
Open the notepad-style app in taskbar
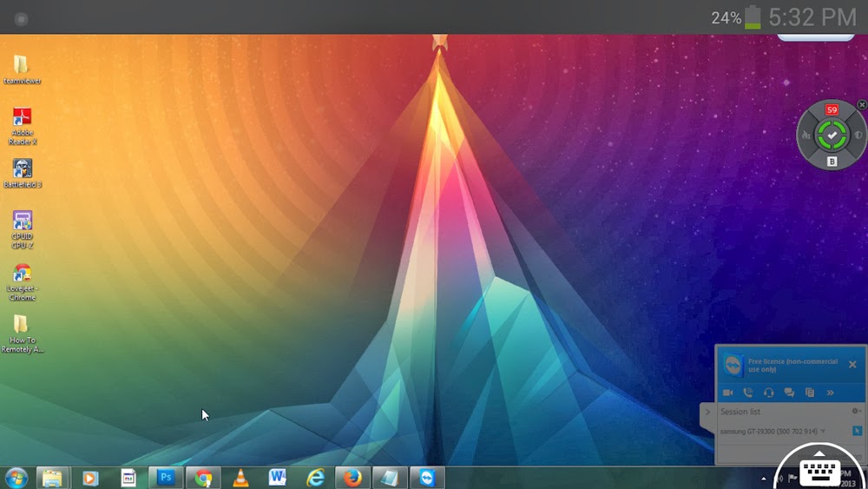point(390,478)
